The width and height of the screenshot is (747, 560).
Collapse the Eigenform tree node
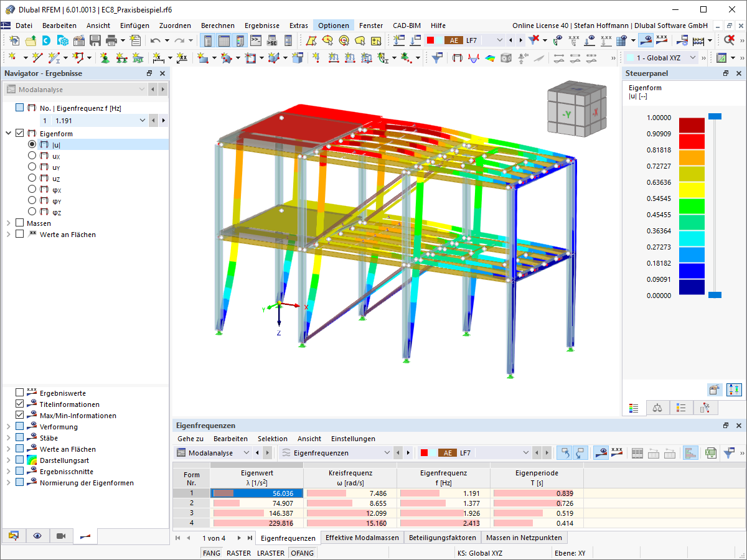[x=8, y=133]
